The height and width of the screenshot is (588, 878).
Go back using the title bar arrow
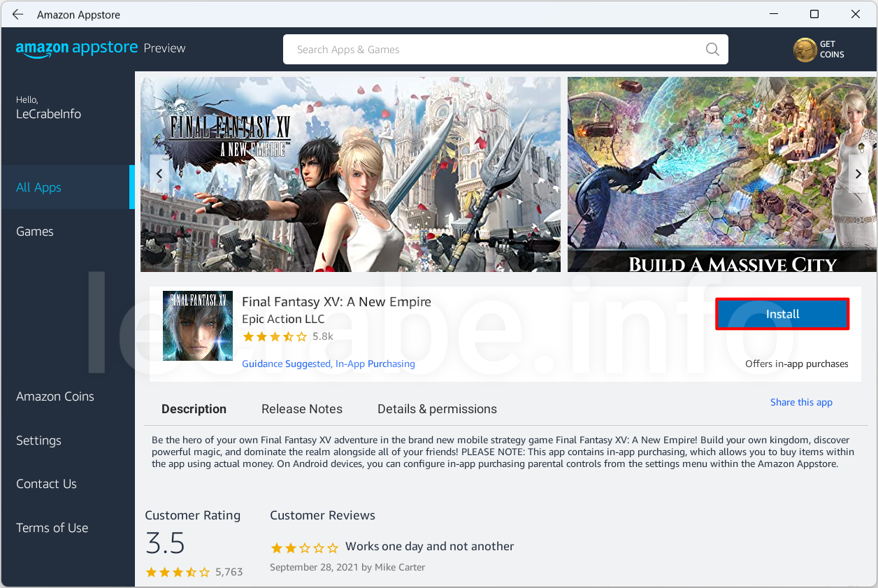[x=18, y=15]
